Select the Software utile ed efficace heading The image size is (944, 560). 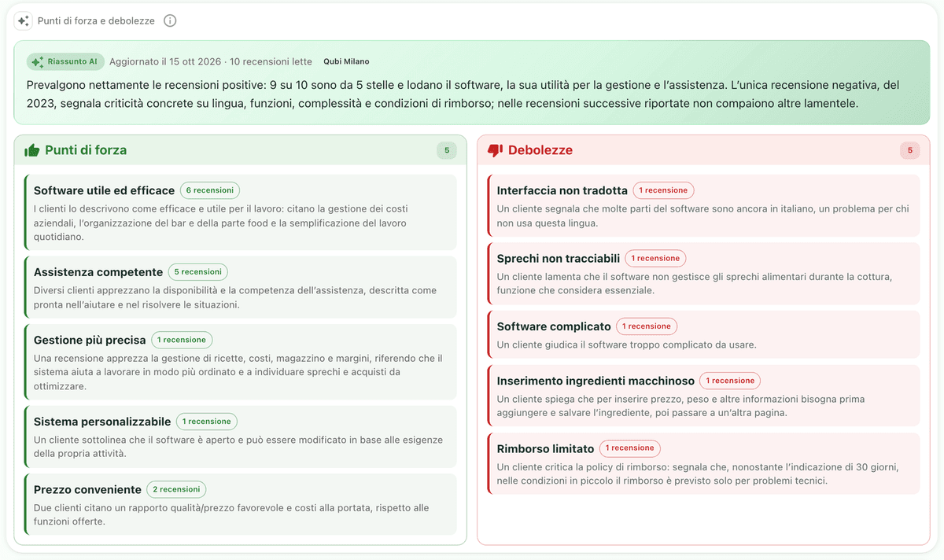[104, 190]
